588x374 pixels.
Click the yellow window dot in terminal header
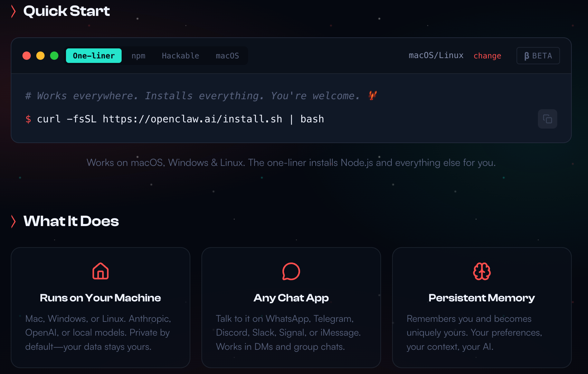click(x=40, y=56)
